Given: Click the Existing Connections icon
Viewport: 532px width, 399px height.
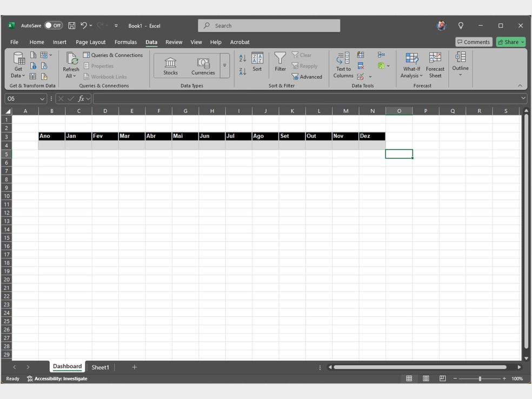Looking at the screenshot, I should point(44,76).
